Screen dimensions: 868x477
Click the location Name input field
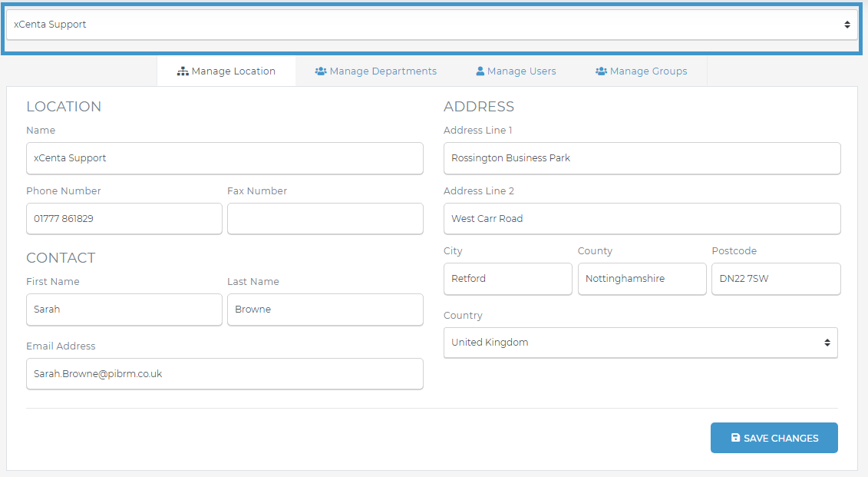pos(225,158)
